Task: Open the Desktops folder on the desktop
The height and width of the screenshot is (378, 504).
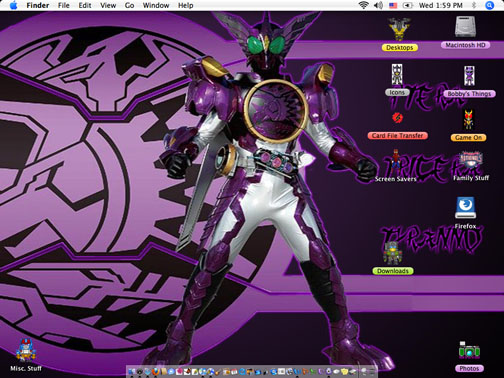Action: 399,34
